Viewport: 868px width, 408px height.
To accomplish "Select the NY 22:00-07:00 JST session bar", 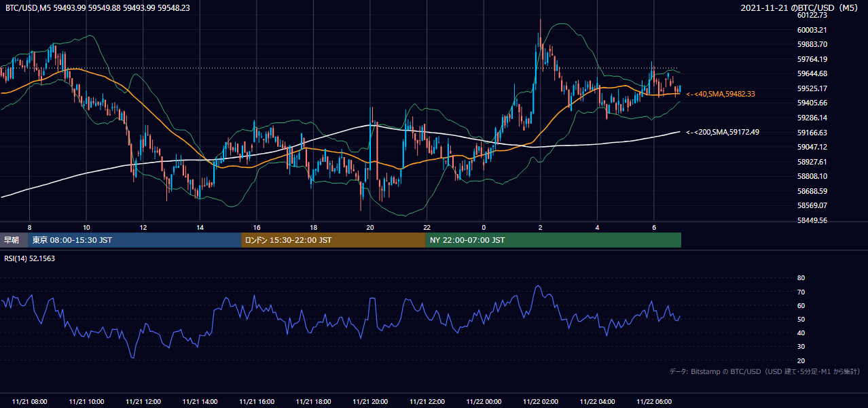I will pyautogui.click(x=554, y=240).
